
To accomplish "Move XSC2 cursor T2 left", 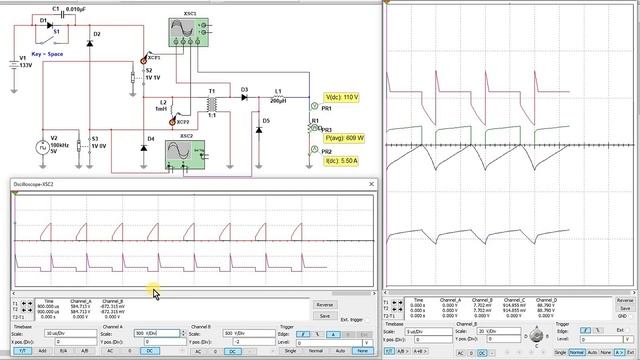I will point(24,310).
